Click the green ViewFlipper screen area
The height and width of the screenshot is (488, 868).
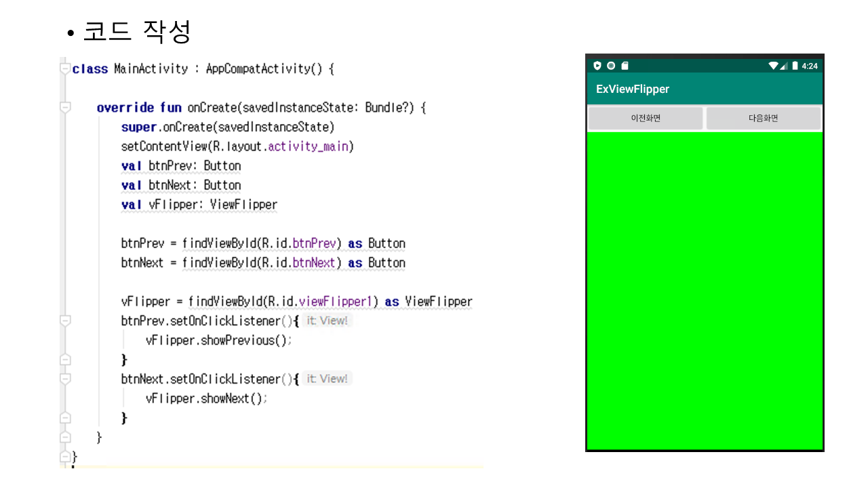pos(704,290)
